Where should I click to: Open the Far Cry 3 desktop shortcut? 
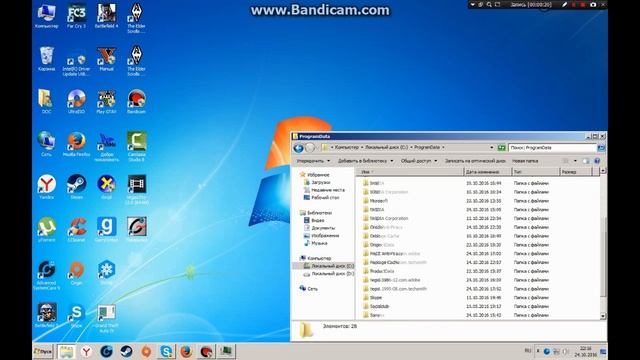click(x=77, y=16)
